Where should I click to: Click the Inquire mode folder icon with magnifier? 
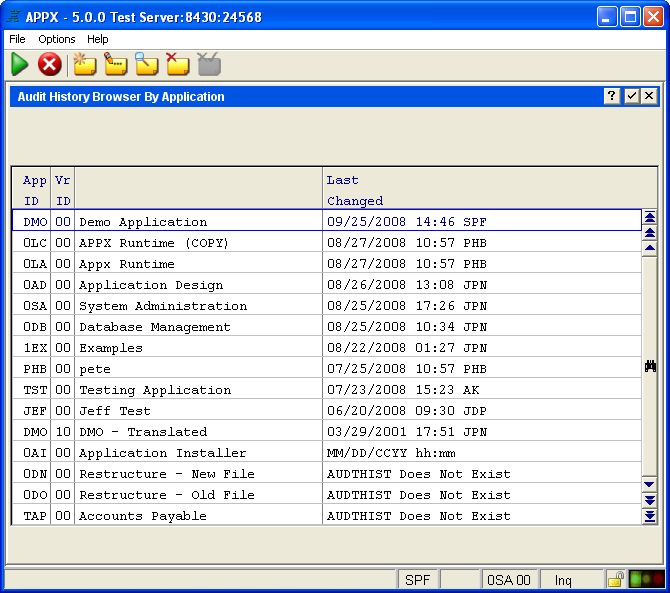147,65
